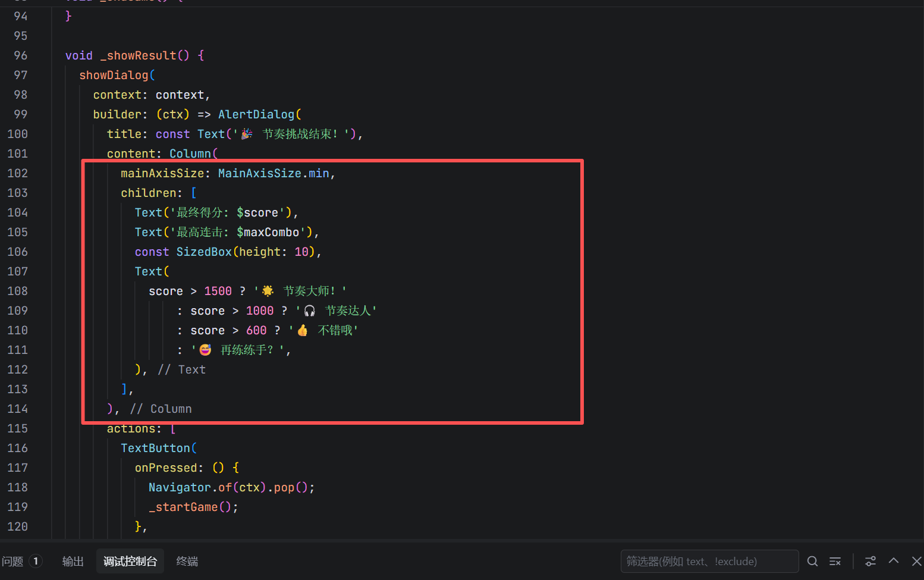Click line number 107 in the gutter

17,271
